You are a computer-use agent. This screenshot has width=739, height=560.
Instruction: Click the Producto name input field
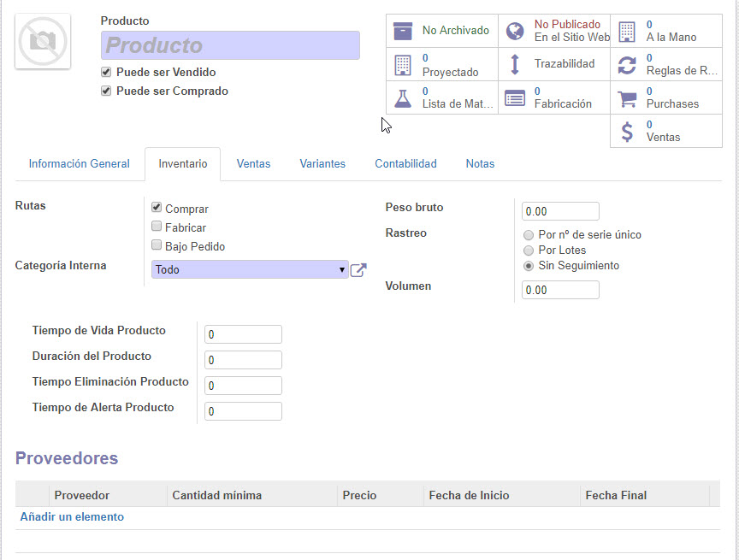[x=230, y=45]
